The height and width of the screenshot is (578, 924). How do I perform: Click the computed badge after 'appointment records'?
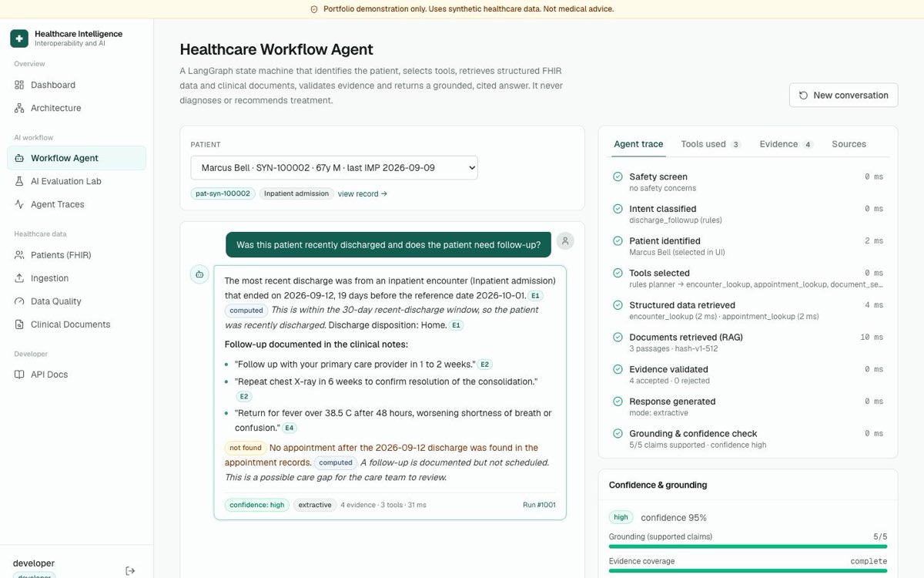tap(336, 463)
